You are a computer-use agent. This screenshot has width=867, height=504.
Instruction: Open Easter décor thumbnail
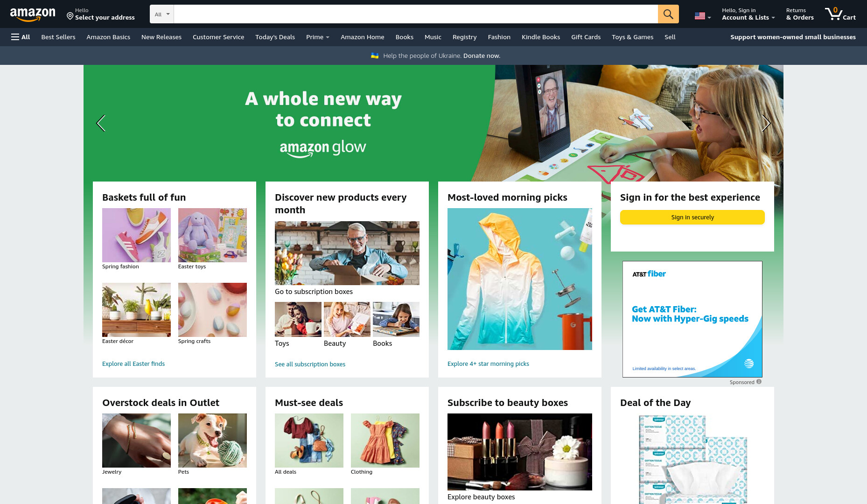click(x=136, y=310)
